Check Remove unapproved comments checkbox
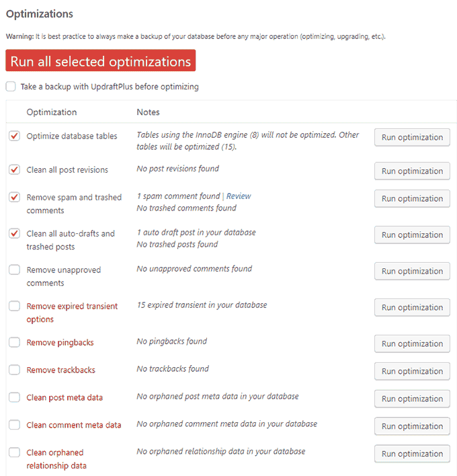This screenshot has width=457, height=476. click(x=14, y=270)
